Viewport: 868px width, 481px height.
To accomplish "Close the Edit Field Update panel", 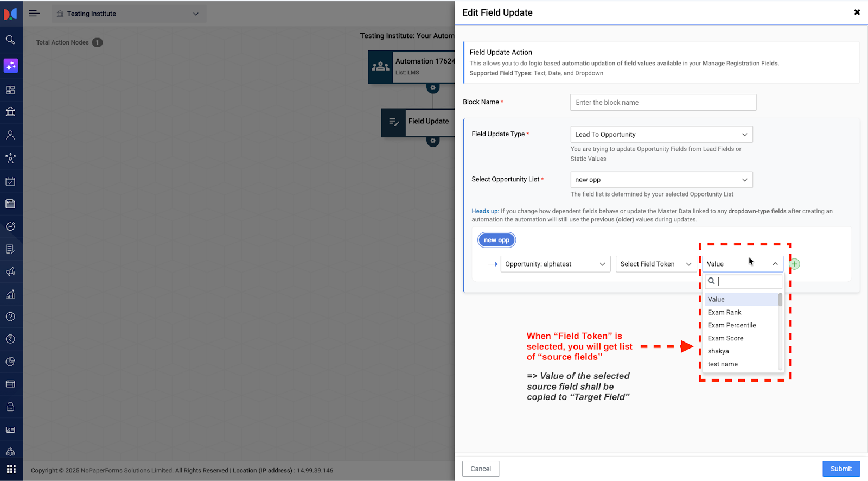I will click(857, 12).
